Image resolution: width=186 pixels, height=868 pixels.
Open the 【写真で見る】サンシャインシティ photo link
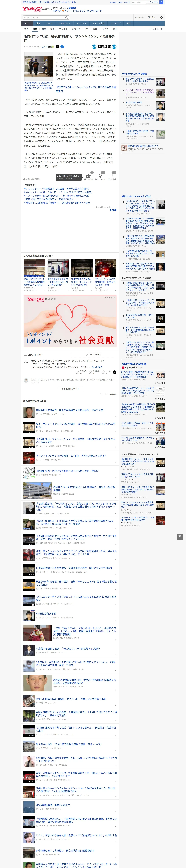click(x=86, y=89)
